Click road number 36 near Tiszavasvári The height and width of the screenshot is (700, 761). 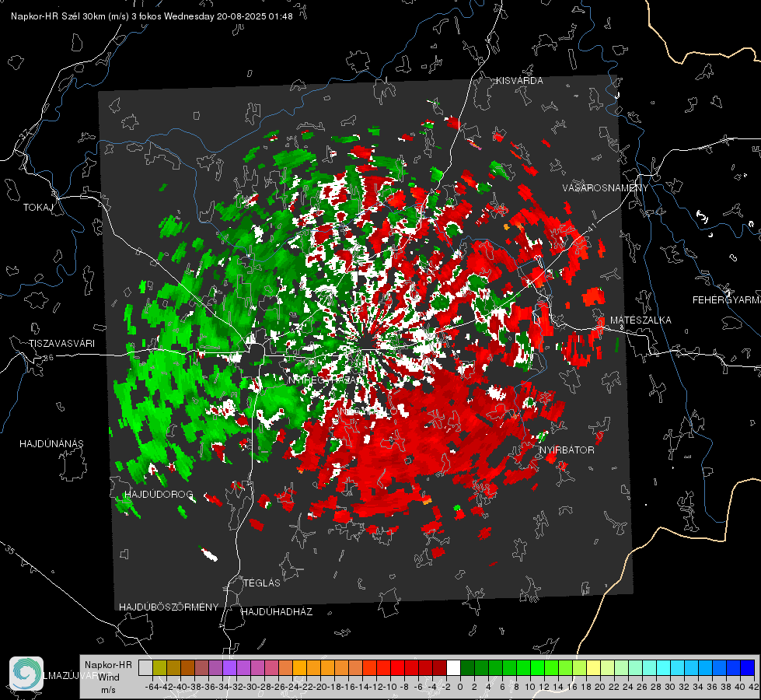pyautogui.click(x=48, y=358)
